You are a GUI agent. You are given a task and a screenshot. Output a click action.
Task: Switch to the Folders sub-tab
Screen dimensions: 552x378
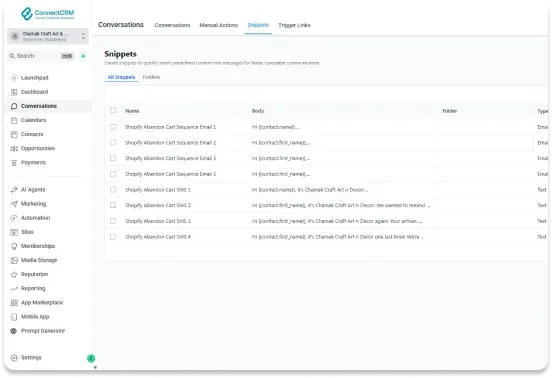click(151, 77)
